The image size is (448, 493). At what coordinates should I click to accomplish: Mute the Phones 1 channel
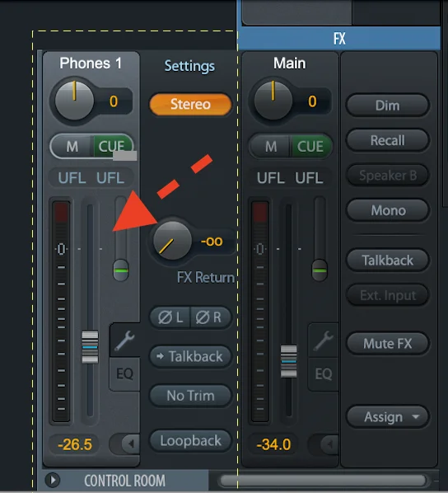coord(72,147)
